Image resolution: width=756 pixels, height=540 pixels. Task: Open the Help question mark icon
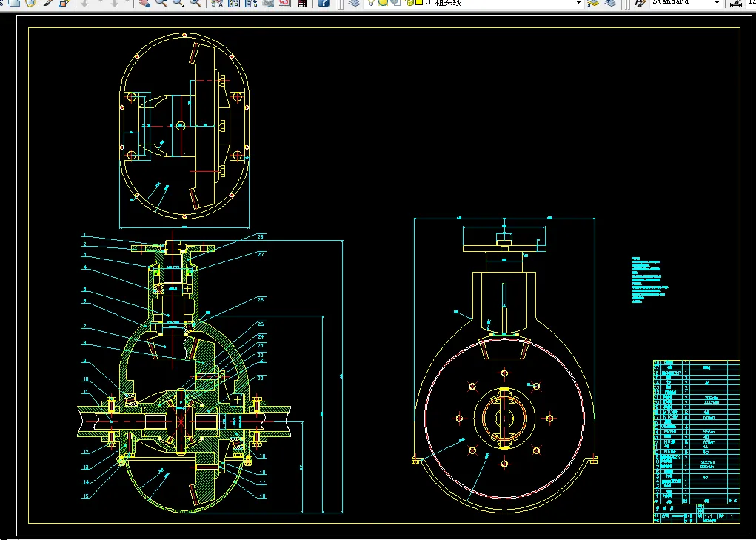(x=324, y=2)
